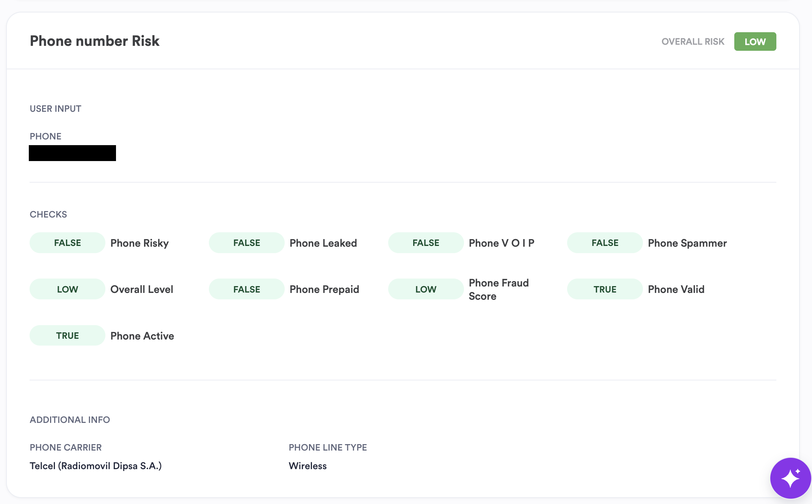Click the green LOW overall risk badge
Image resolution: width=812 pixels, height=504 pixels.
click(755, 42)
